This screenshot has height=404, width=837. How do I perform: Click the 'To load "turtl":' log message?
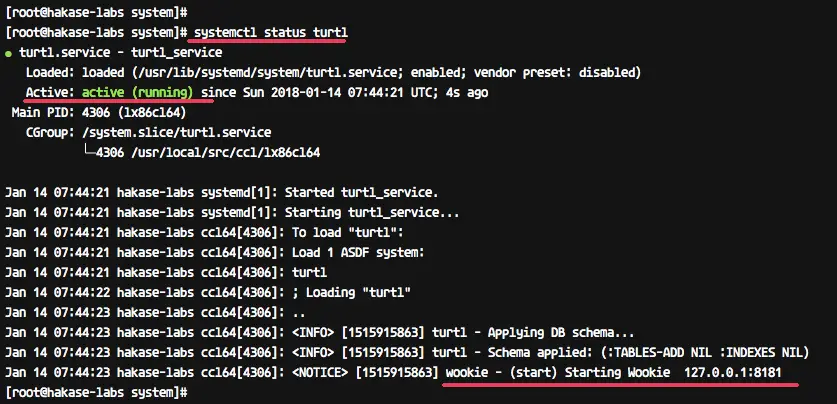pos(347,233)
